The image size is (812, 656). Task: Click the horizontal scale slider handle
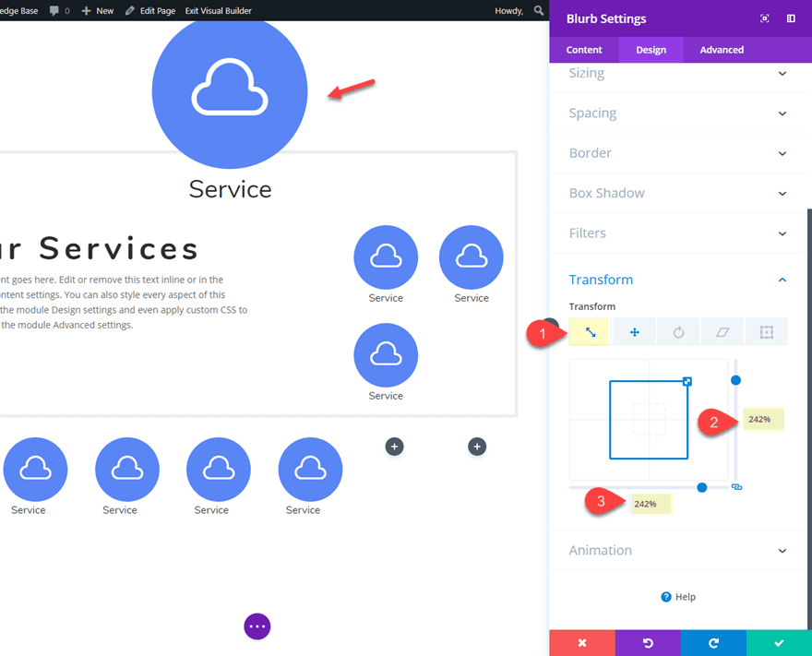click(701, 487)
